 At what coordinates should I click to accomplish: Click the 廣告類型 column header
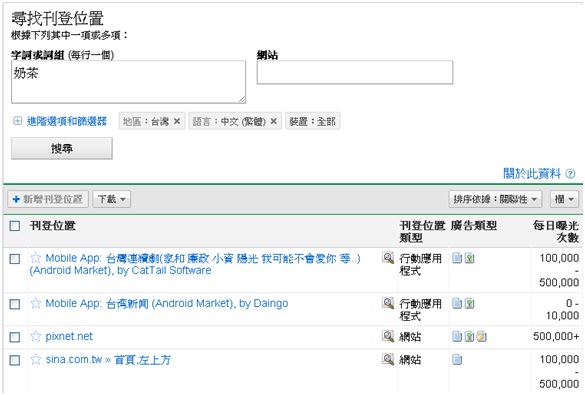pos(474,225)
